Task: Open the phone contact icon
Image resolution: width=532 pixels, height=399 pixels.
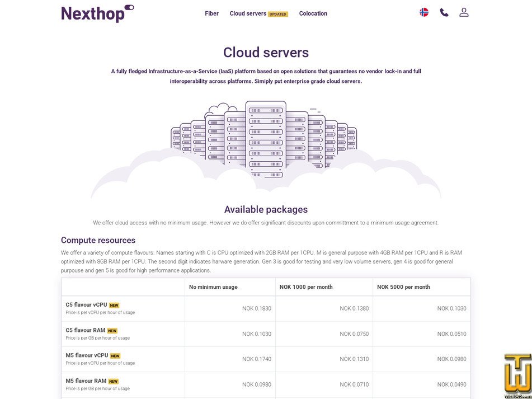Action: [x=444, y=12]
